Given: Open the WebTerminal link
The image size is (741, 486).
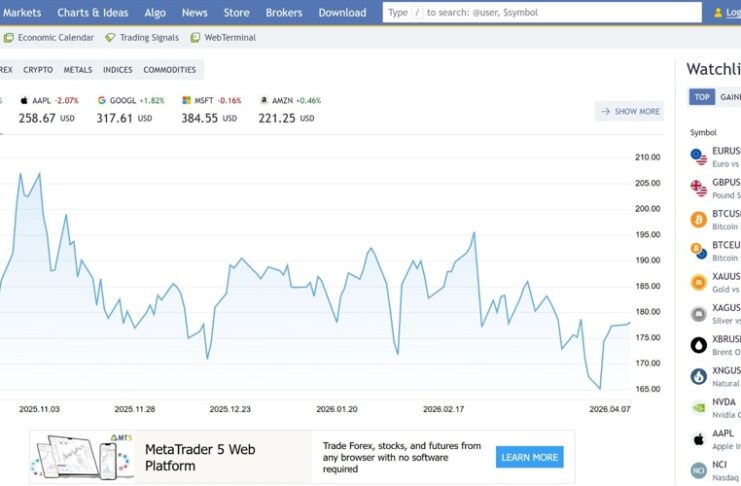Looking at the screenshot, I should [x=230, y=37].
